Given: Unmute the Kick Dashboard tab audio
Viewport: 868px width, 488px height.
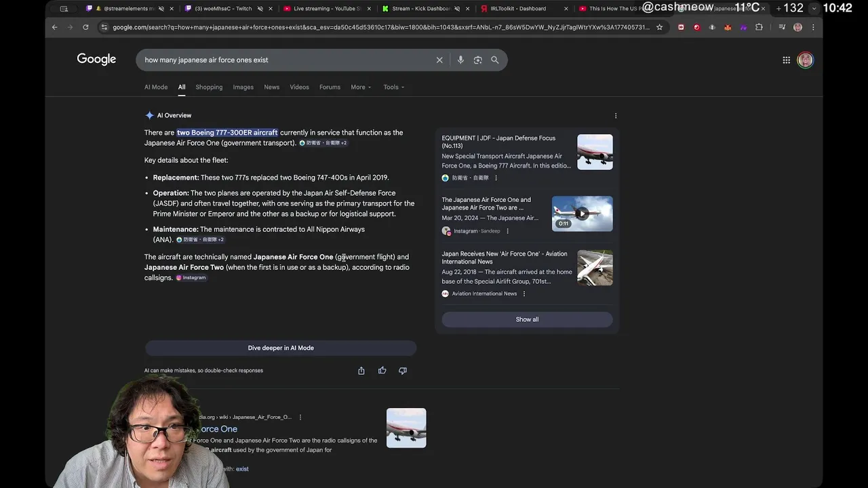Looking at the screenshot, I should click(457, 9).
